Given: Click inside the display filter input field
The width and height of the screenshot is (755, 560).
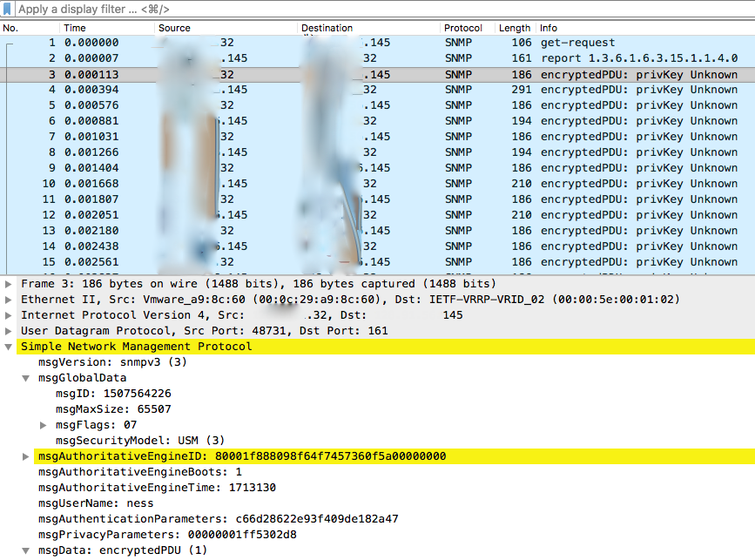Looking at the screenshot, I should pyautogui.click(x=174, y=10).
